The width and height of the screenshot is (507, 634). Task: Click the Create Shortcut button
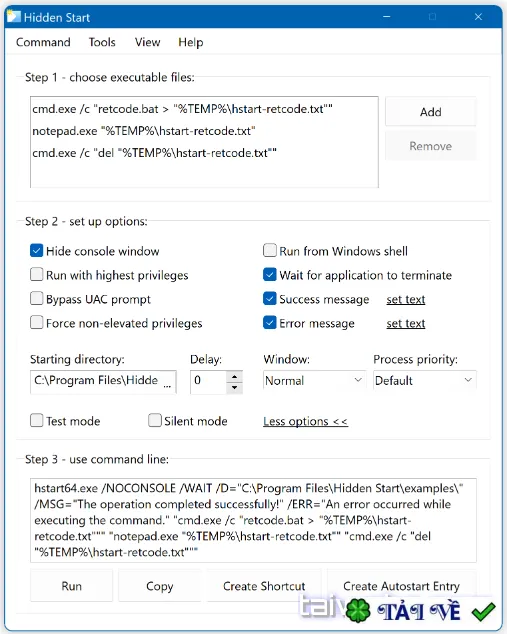[x=264, y=586]
